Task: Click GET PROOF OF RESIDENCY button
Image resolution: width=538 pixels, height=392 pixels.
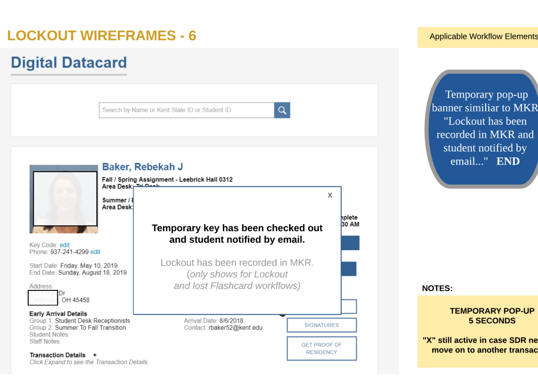Action: [321, 349]
